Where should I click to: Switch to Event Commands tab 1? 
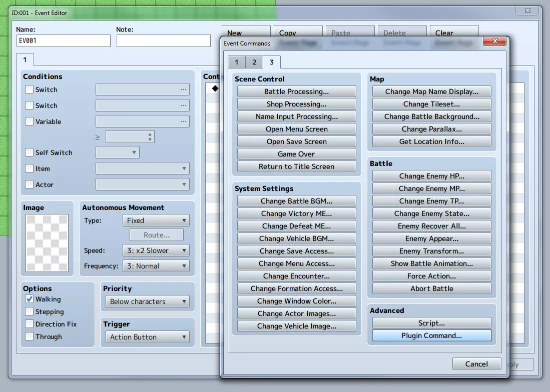pos(236,62)
